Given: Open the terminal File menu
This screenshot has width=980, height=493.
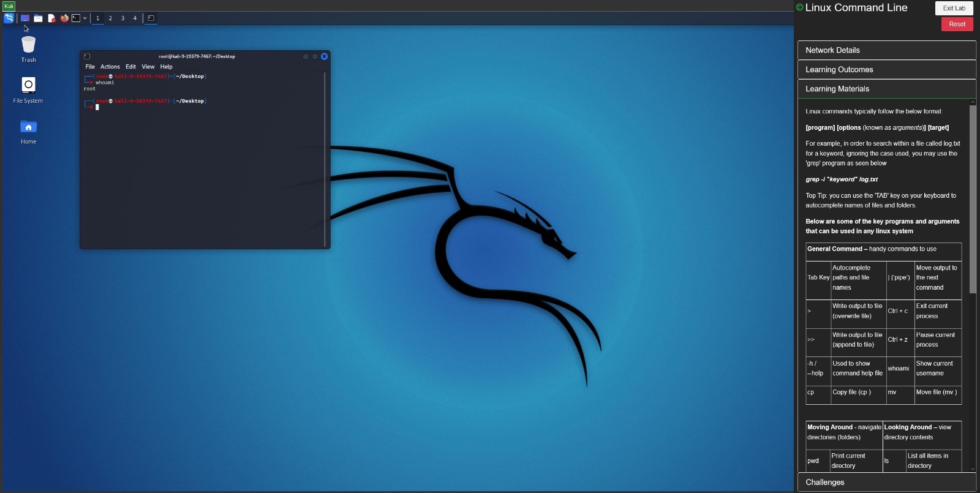Looking at the screenshot, I should click(x=90, y=67).
